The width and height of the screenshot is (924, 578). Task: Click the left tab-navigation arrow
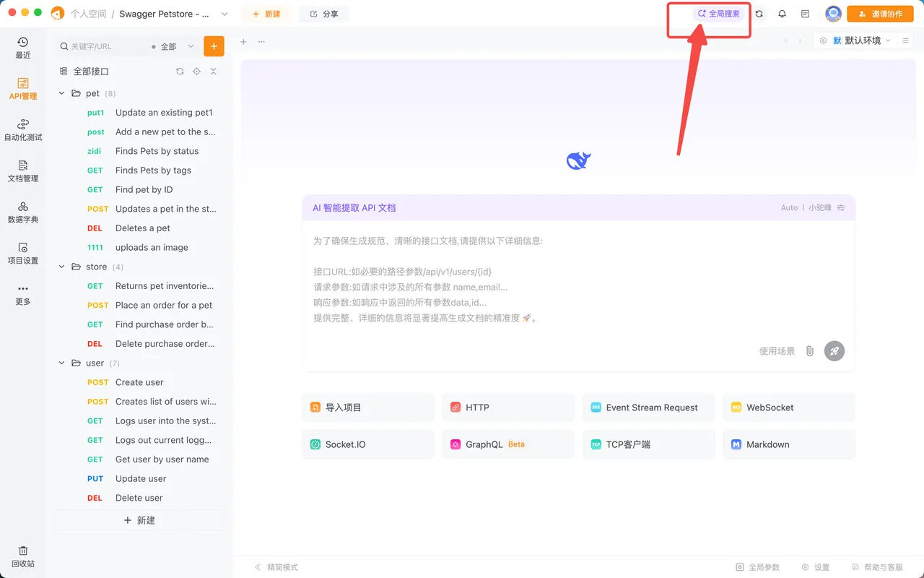785,40
